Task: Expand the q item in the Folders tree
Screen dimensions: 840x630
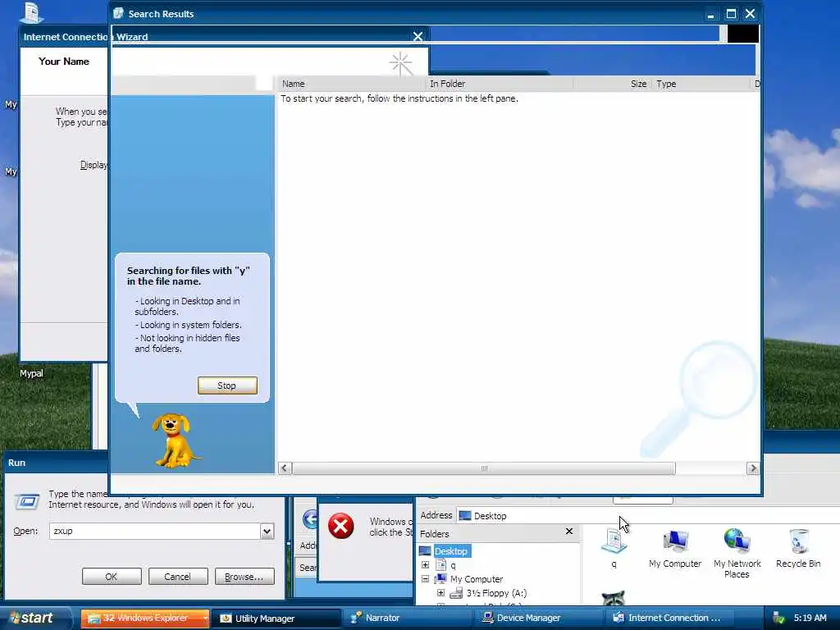Action: (x=426, y=565)
